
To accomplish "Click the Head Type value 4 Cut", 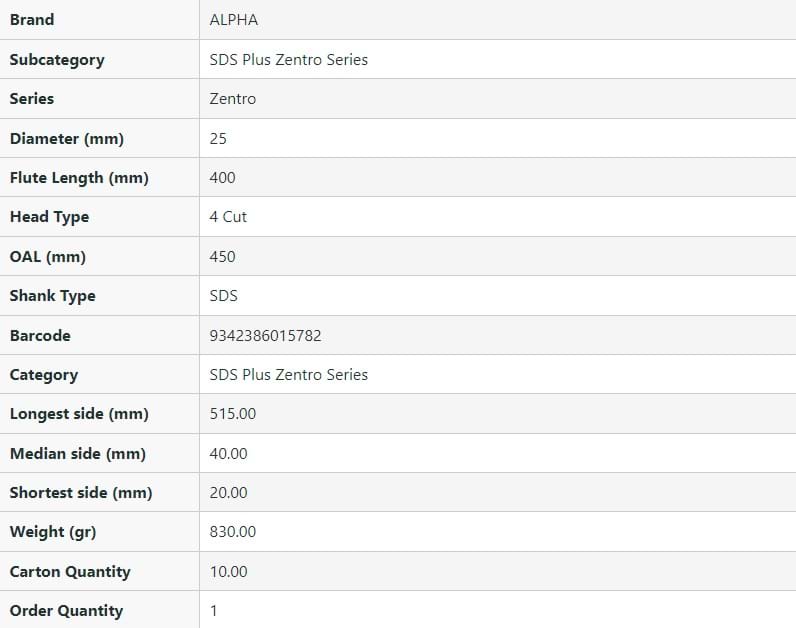I will point(228,217).
